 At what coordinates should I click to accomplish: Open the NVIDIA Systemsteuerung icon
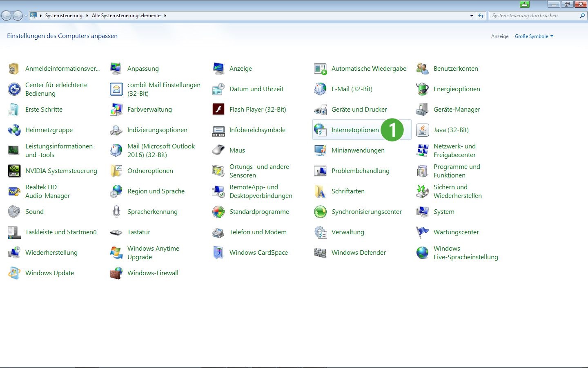point(14,171)
